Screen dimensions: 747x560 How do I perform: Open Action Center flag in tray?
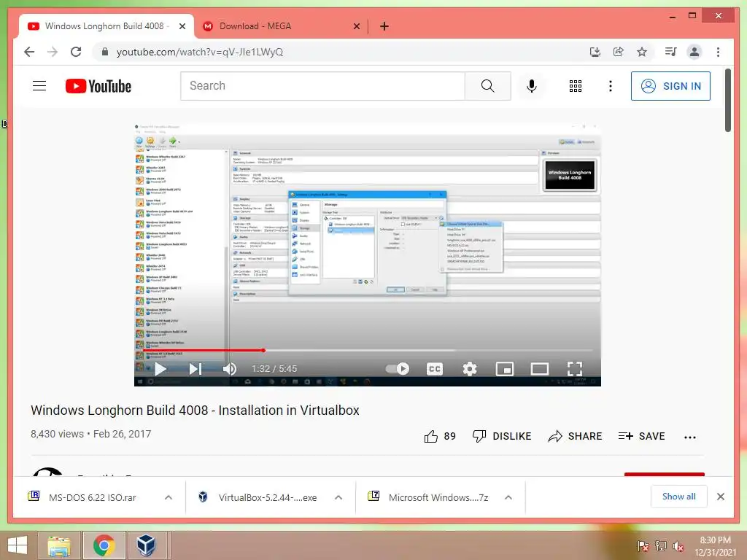pyautogui.click(x=643, y=545)
